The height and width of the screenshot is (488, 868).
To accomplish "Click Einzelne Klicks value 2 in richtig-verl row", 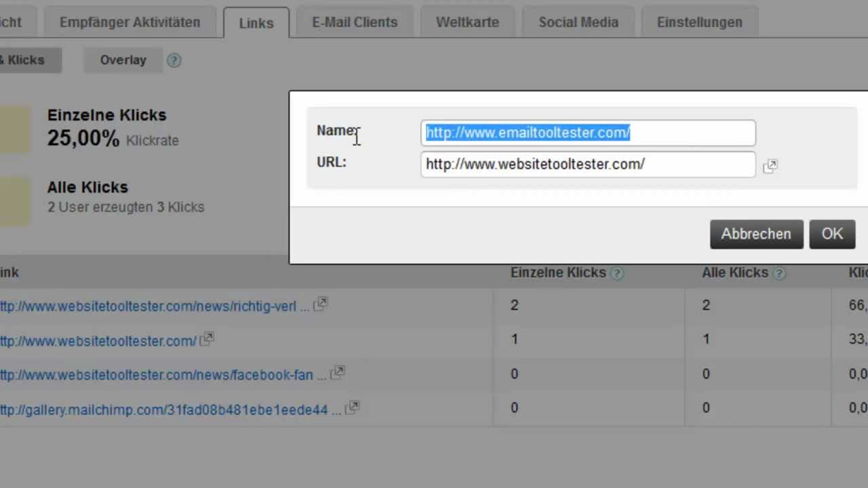I will tap(514, 306).
